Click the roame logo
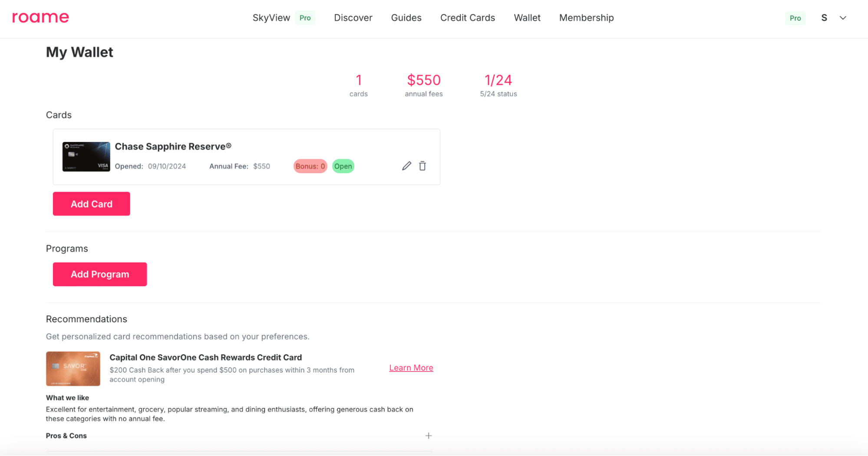This screenshot has width=868, height=456. click(40, 17)
